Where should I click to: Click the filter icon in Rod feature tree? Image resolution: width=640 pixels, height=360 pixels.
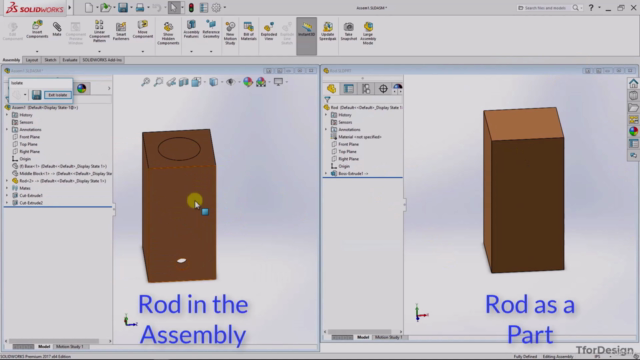327,99
